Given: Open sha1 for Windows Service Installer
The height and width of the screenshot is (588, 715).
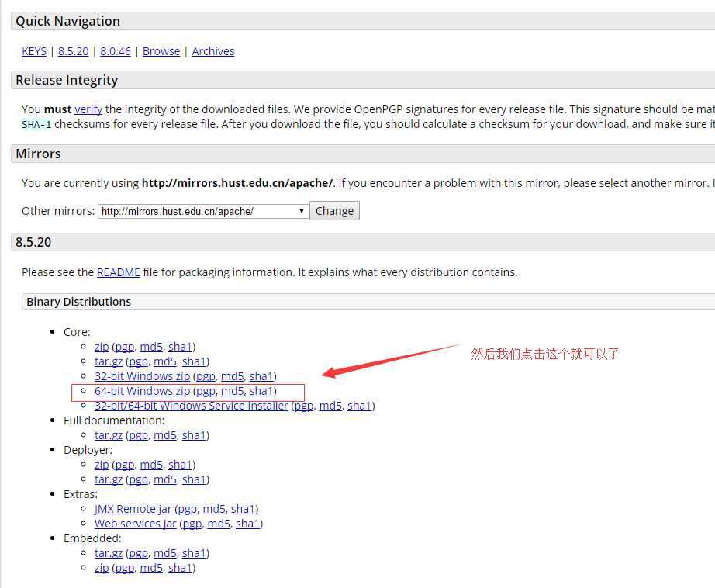Looking at the screenshot, I should click(359, 406).
